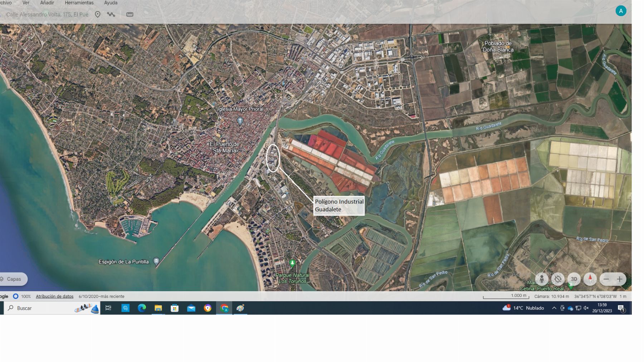This screenshot has height=362, width=644.
Task: Click the Iglesia Mayor Prioral map marker
Action: (x=240, y=121)
